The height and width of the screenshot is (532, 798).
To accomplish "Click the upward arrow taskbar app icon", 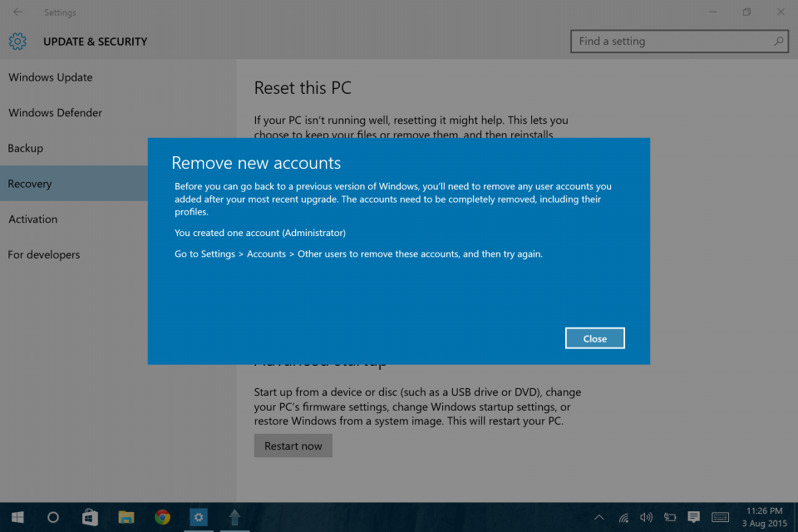I will [x=234, y=517].
